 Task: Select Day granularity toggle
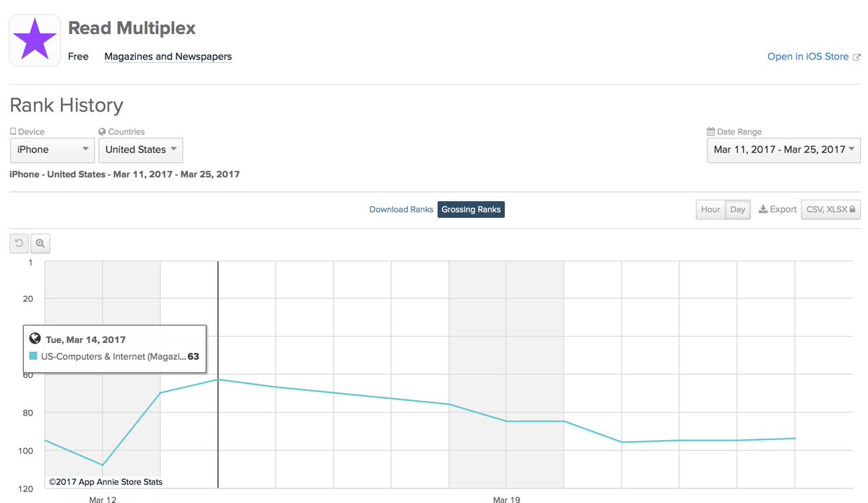tap(738, 209)
